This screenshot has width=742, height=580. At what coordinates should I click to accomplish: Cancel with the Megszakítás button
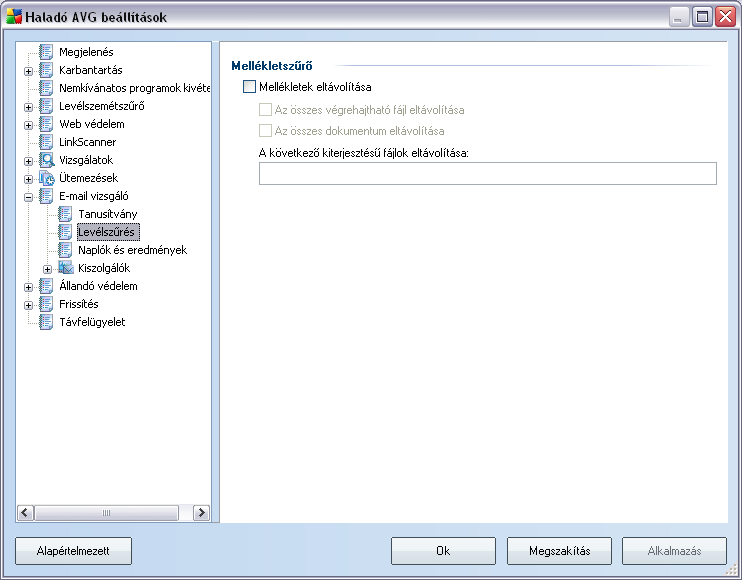[559, 551]
